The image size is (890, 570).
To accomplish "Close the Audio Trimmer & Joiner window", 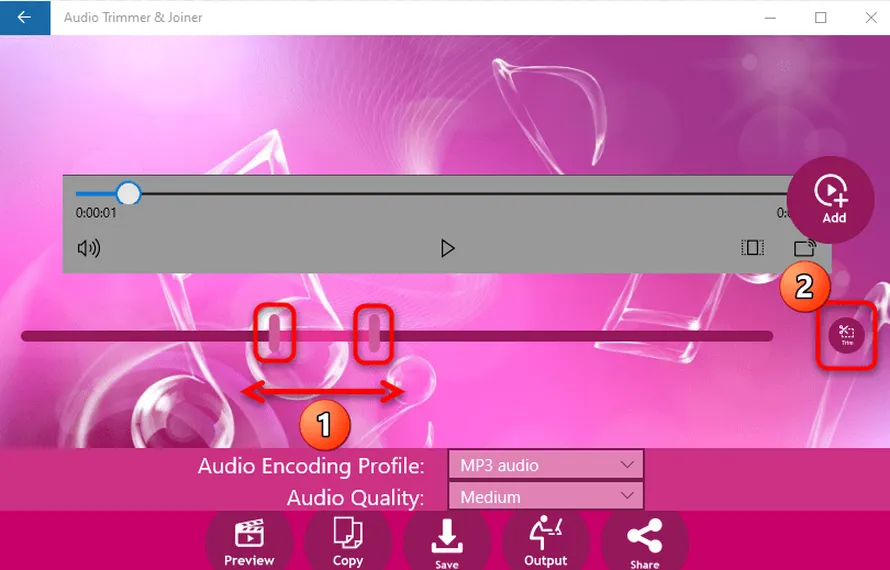I will 871,18.
